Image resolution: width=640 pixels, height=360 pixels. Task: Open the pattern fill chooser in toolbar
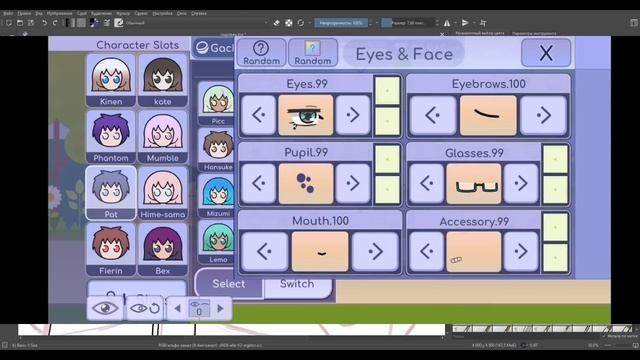pos(81,23)
